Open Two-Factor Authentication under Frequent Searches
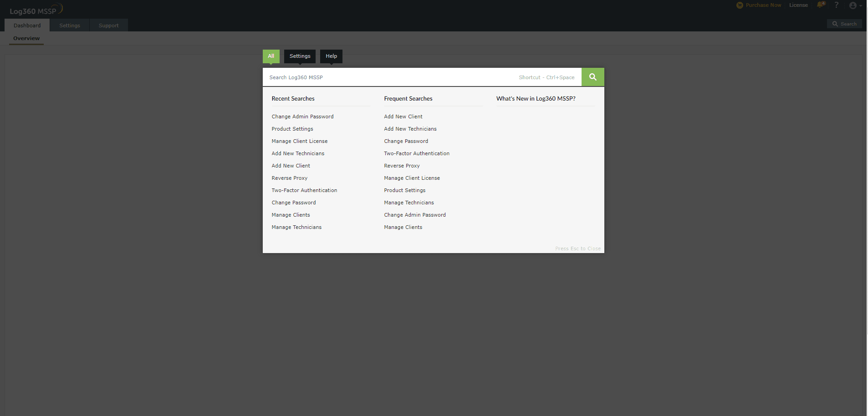The image size is (868, 416). (417, 153)
